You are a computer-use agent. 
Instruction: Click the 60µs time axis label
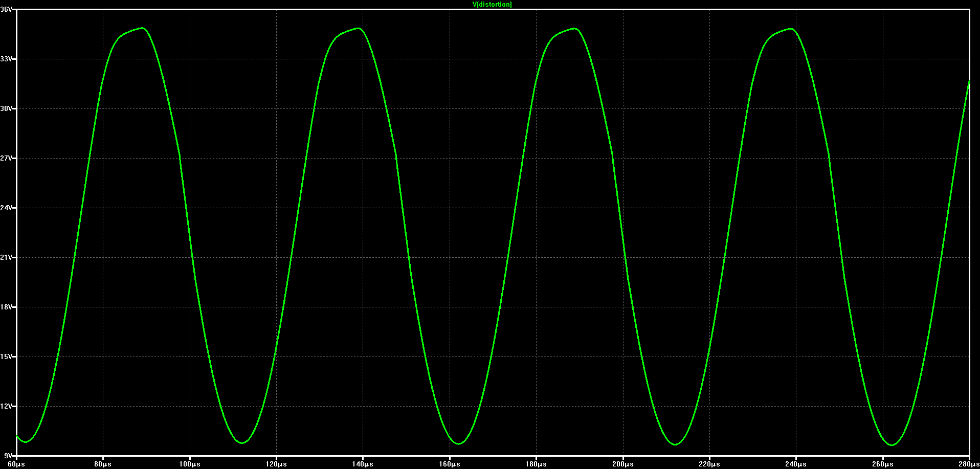click(16, 464)
